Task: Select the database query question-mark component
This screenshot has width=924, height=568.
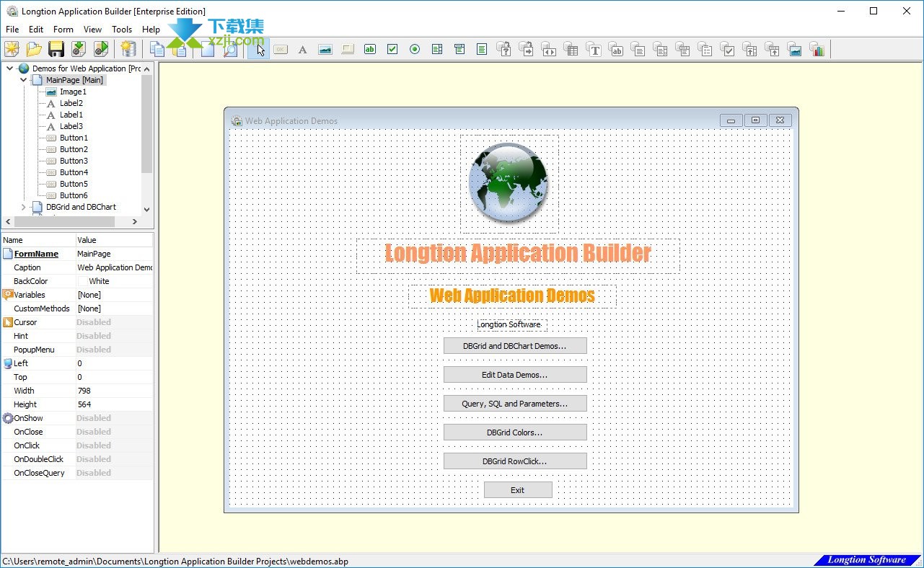Action: point(504,49)
